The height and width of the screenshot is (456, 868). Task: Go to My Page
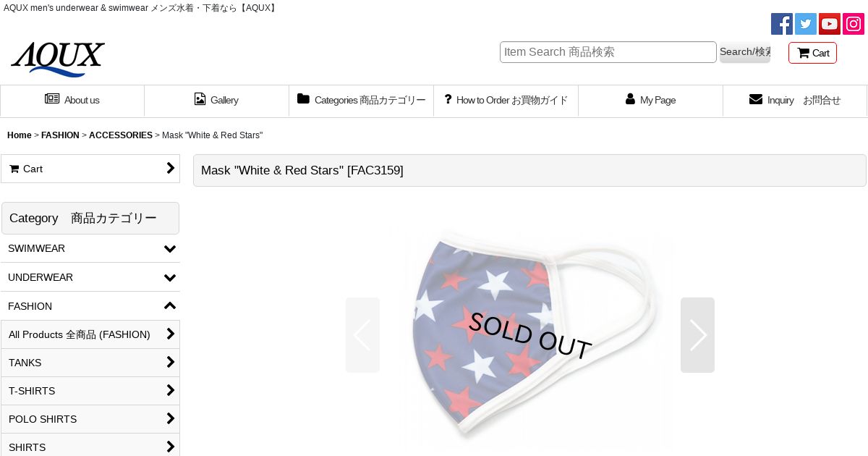point(650,100)
